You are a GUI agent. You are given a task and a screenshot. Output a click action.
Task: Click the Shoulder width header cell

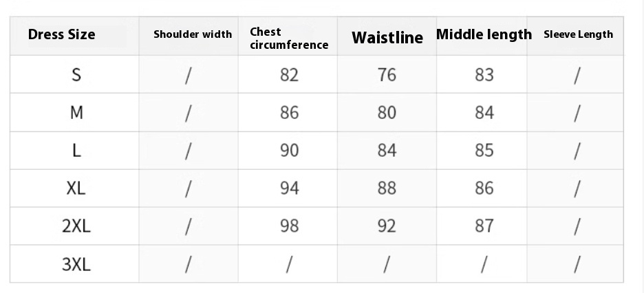[x=193, y=34]
